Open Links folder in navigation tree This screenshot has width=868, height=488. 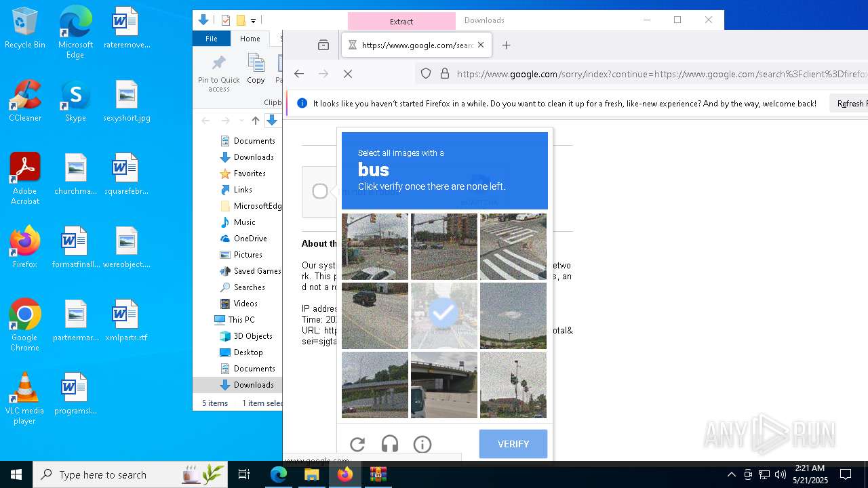coord(243,190)
